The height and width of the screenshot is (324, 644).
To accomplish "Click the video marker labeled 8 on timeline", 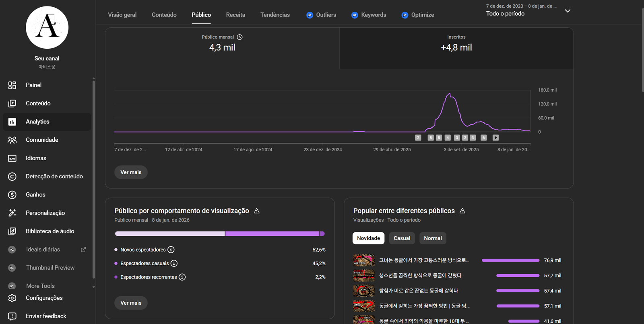I will [439, 138].
